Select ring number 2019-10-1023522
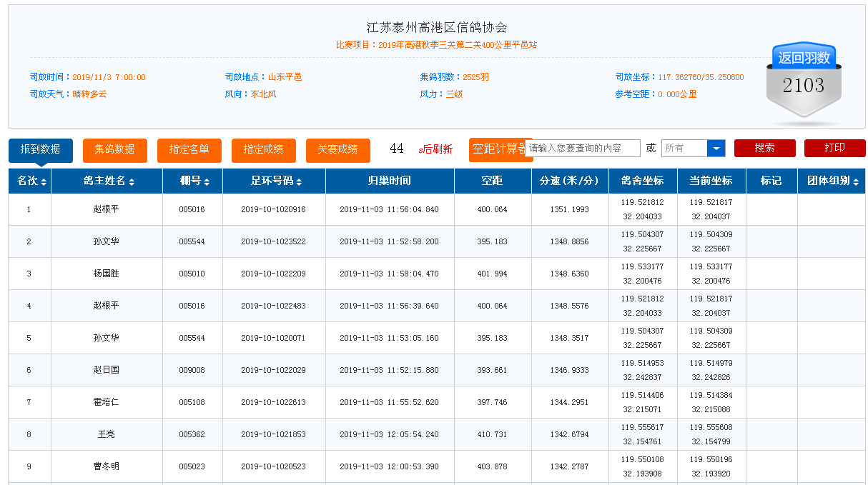This screenshot has width=868, height=485. (273, 241)
